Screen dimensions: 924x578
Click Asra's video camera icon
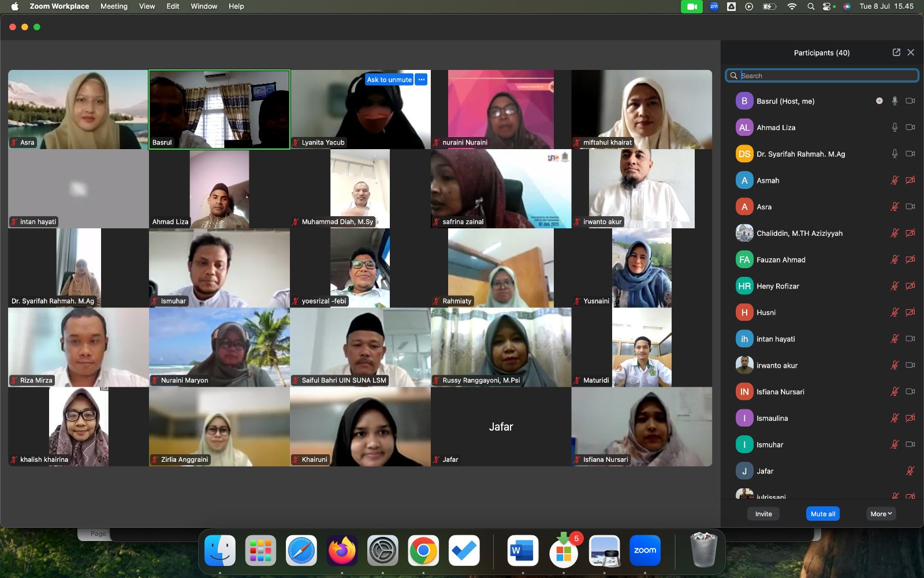pyautogui.click(x=910, y=207)
